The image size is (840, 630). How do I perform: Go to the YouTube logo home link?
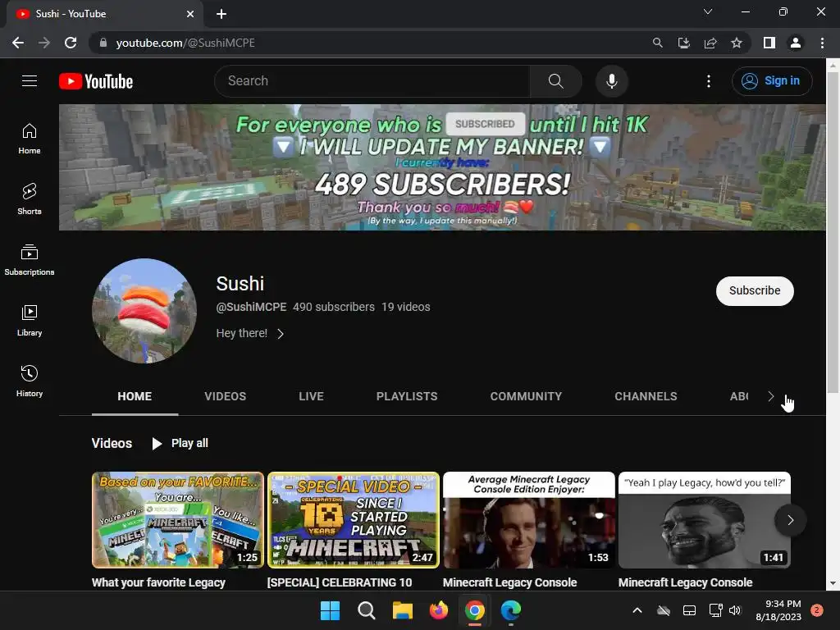tap(96, 81)
